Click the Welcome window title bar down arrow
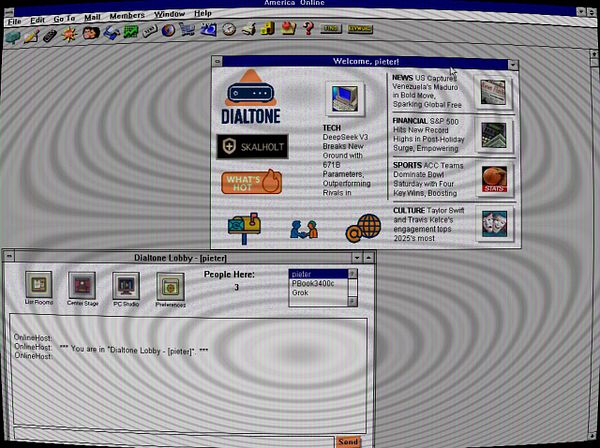Screen dimensions: 600x448 (513, 65)
